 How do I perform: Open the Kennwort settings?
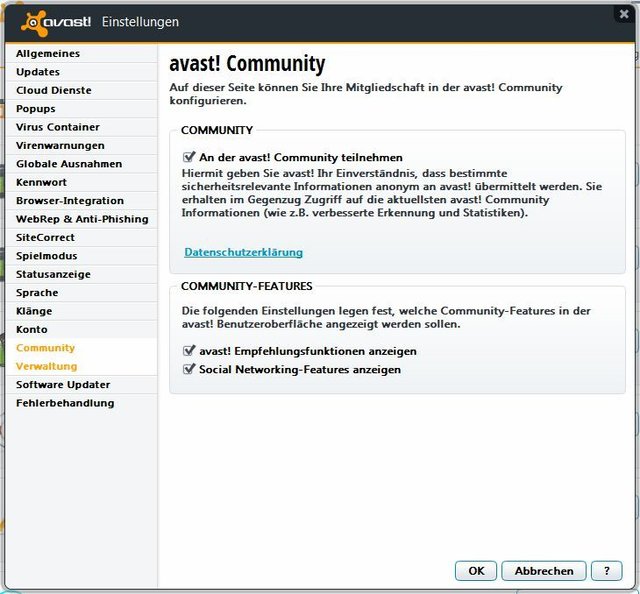pos(81,182)
